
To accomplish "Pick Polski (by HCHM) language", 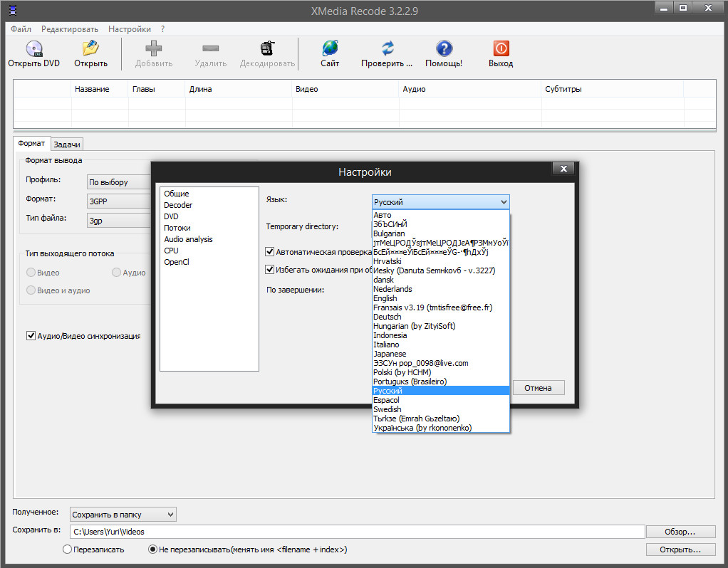I will (441, 372).
